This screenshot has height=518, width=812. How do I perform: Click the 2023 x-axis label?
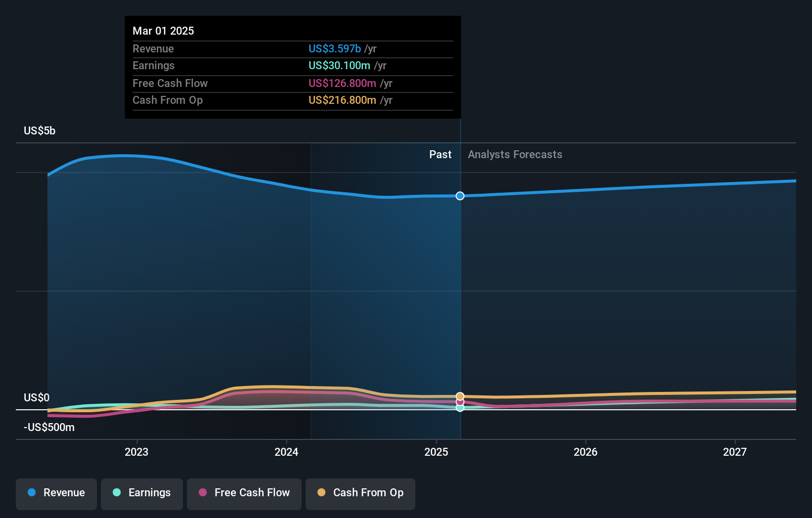point(136,452)
